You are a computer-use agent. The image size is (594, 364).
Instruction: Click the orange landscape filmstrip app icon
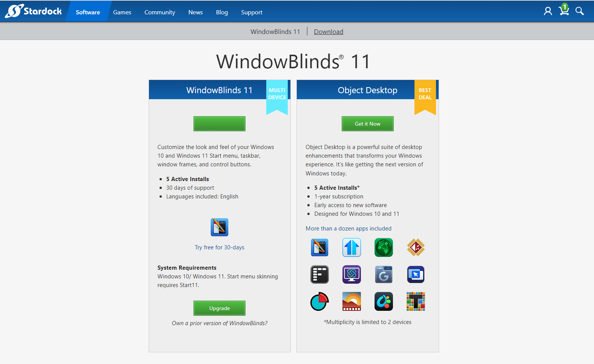click(x=352, y=301)
